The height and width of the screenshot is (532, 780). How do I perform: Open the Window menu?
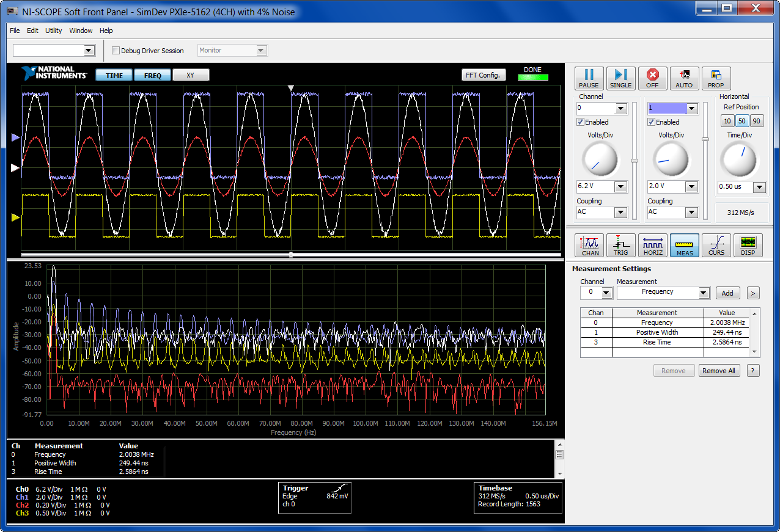point(81,31)
